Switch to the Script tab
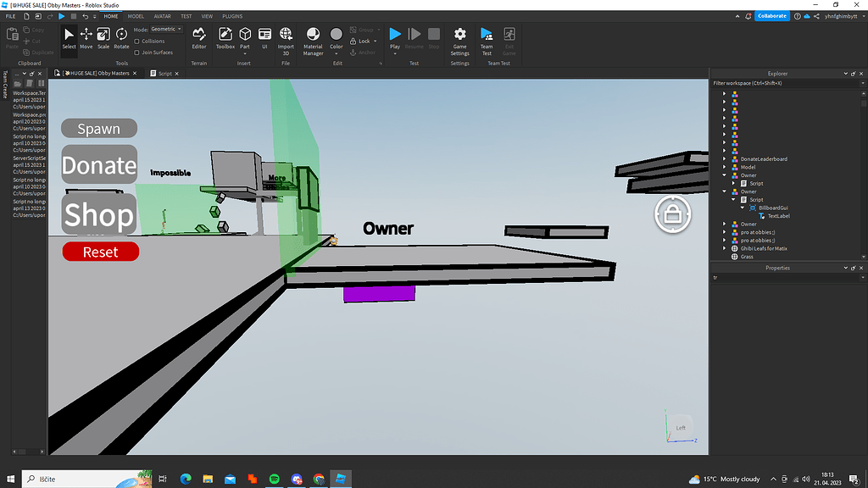Viewport: 868px width, 488px height. pos(164,73)
